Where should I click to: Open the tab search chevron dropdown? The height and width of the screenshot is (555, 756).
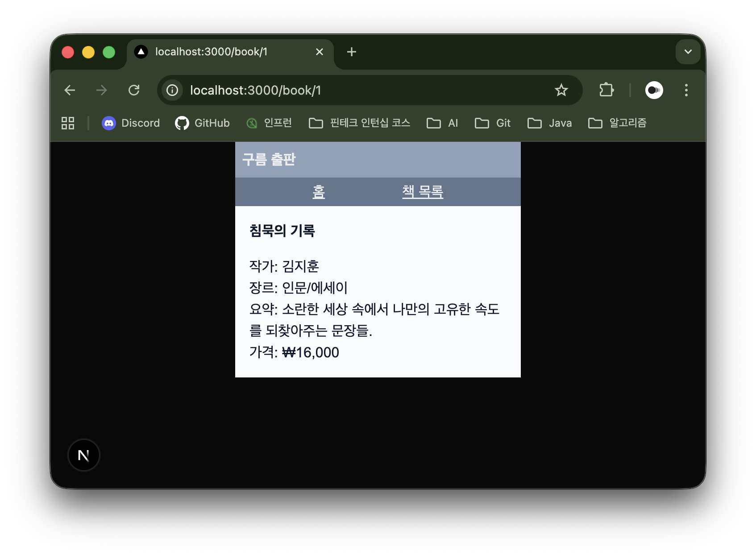click(x=688, y=52)
